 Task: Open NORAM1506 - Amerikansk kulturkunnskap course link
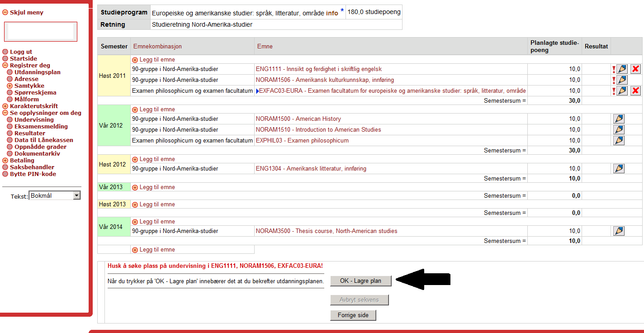pyautogui.click(x=325, y=80)
